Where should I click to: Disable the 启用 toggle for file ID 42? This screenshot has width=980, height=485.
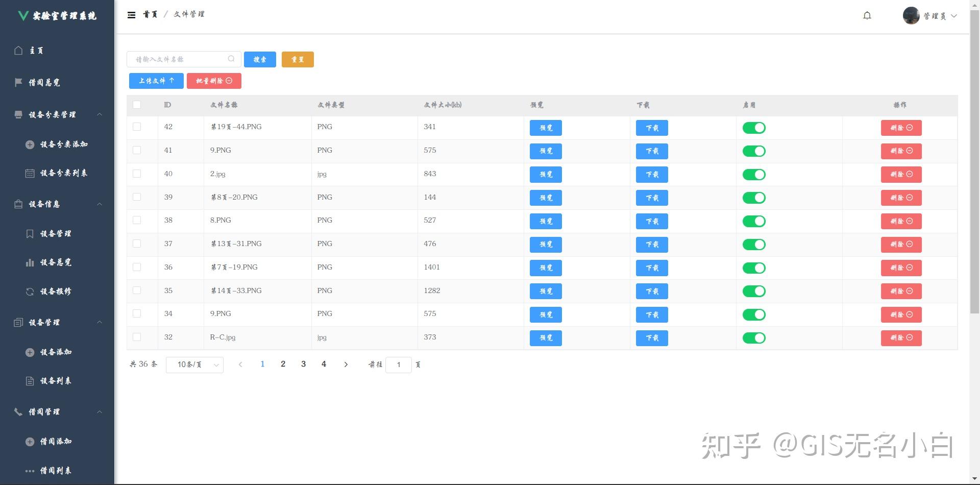754,128
